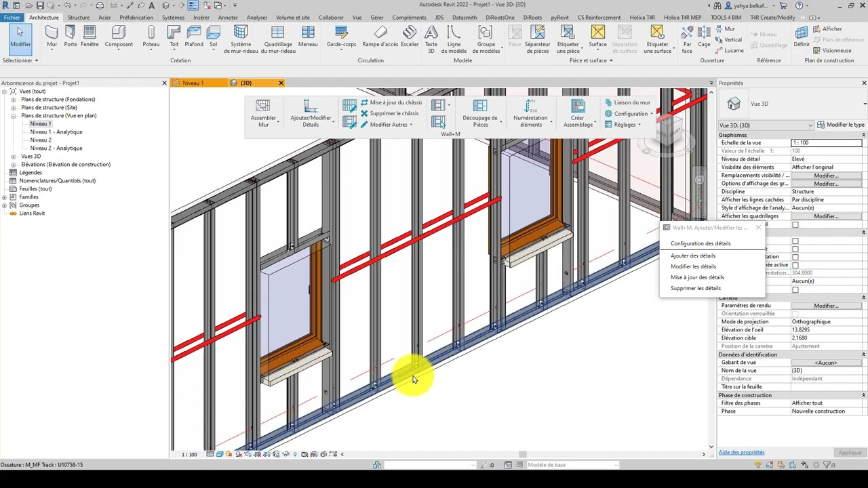Screen dimensions: 868x488
Task: Open the Vue 3D: {3D} dropdown
Action: coord(766,125)
